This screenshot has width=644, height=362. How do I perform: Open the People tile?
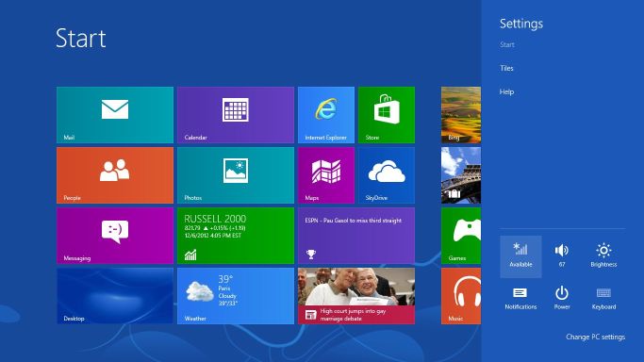(115, 175)
